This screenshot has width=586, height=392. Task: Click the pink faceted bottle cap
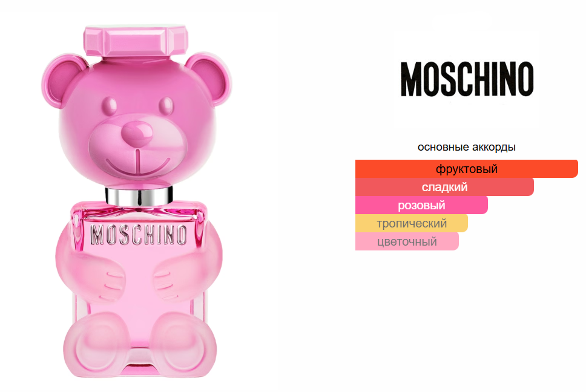136,41
